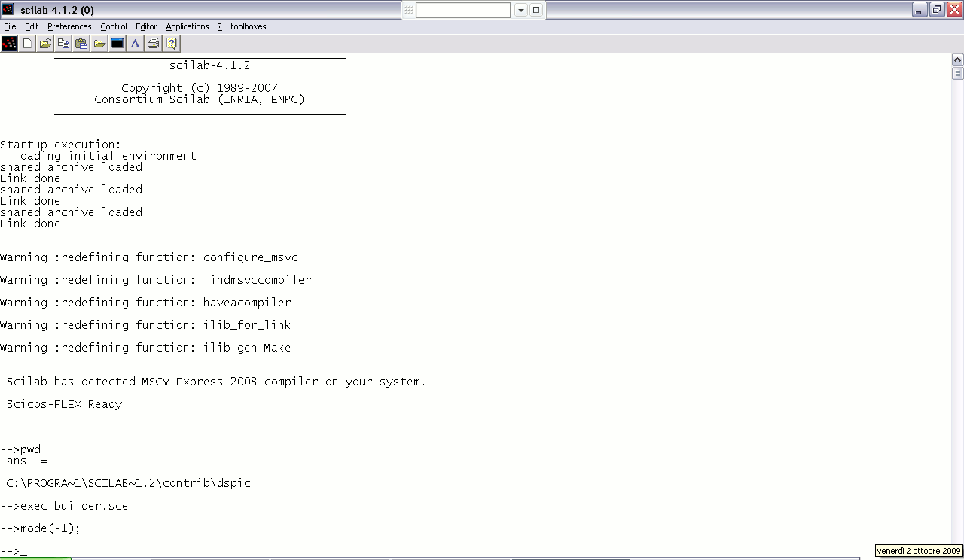964x560 pixels.
Task: Click warning line mentioning configure_msvc
Action: [x=149, y=257]
